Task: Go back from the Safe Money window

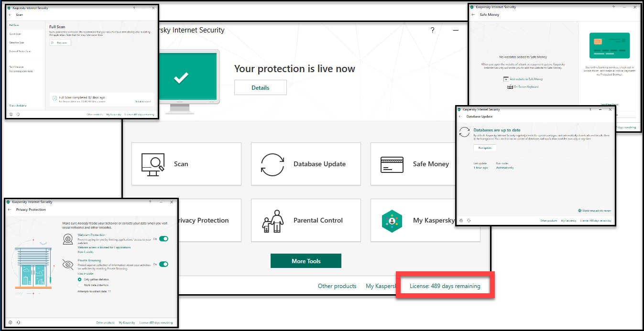Action: (473, 15)
